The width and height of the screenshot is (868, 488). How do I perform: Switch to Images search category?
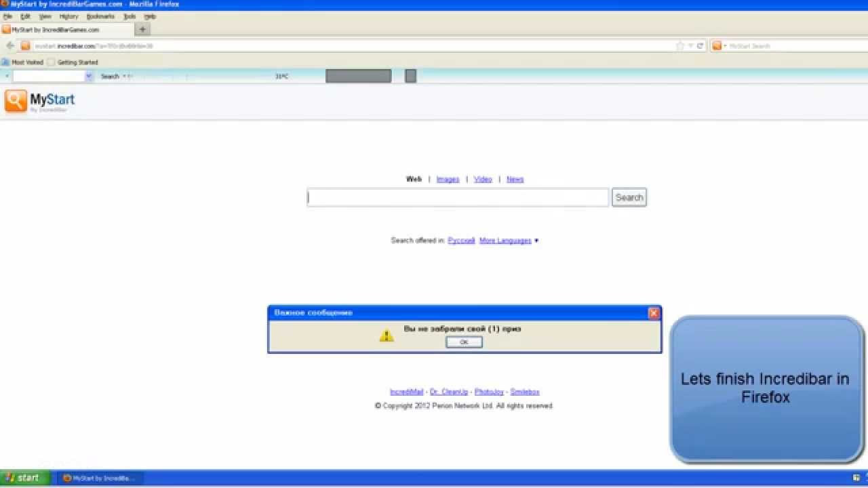448,180
